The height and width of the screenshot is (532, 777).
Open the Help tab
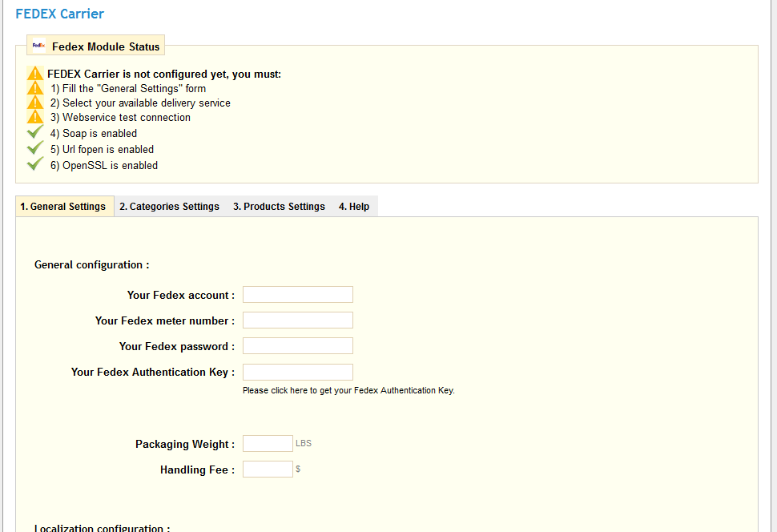pos(354,207)
